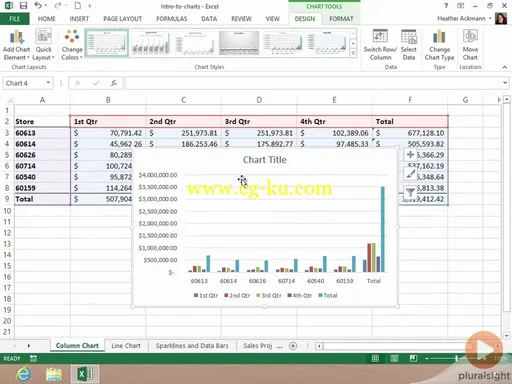Expand the formula bar
The width and height of the screenshot is (512, 384).
[x=505, y=83]
